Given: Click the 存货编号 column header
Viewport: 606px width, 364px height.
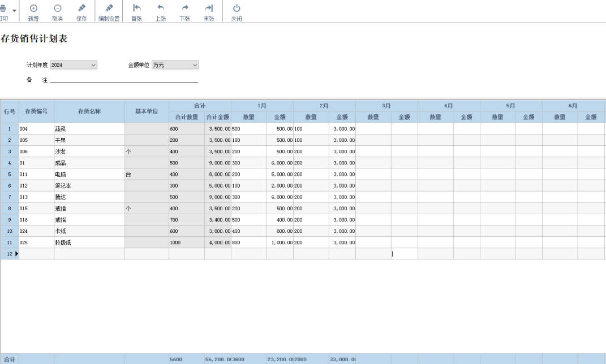Looking at the screenshot, I should (36, 111).
